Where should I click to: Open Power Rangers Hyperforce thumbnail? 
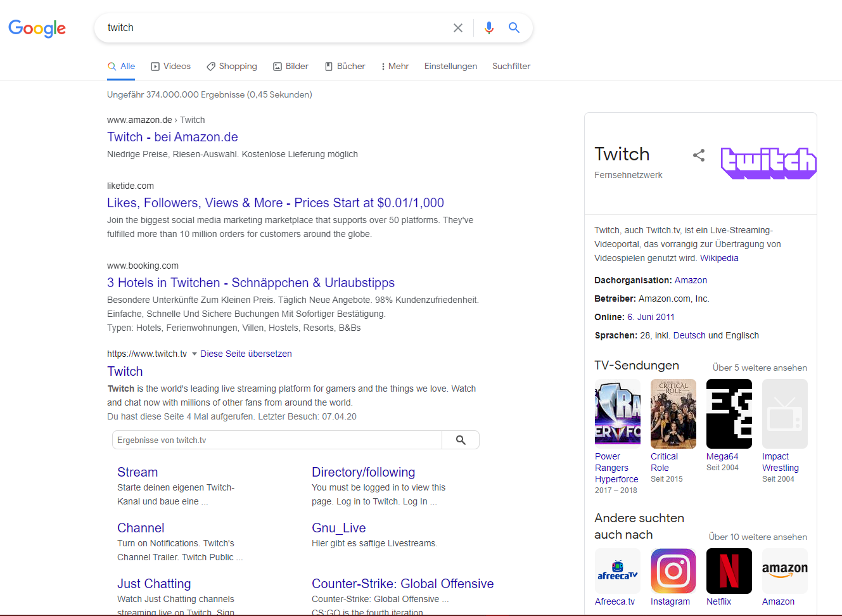click(x=618, y=414)
